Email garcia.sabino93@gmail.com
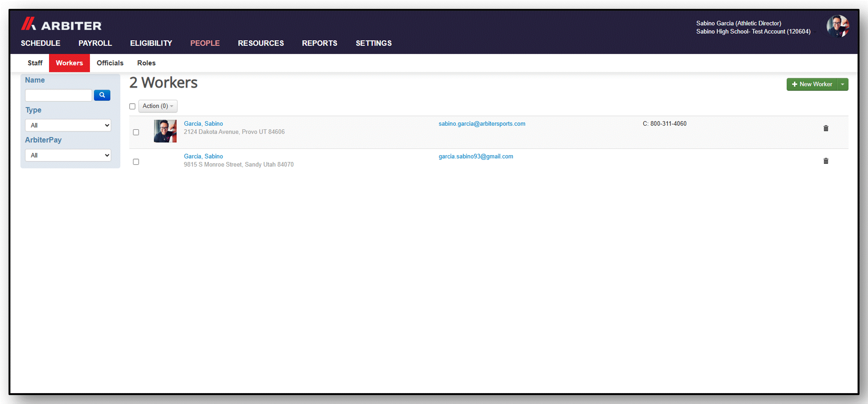The height and width of the screenshot is (404, 868). 476,156
